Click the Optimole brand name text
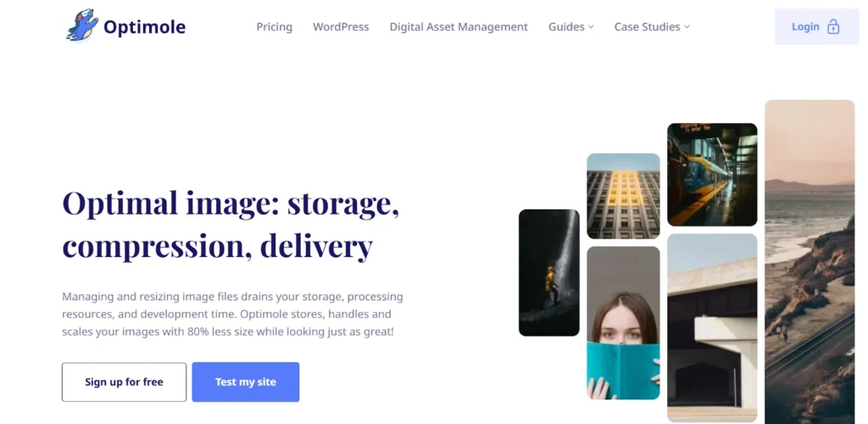This screenshot has width=868, height=424. click(x=144, y=26)
